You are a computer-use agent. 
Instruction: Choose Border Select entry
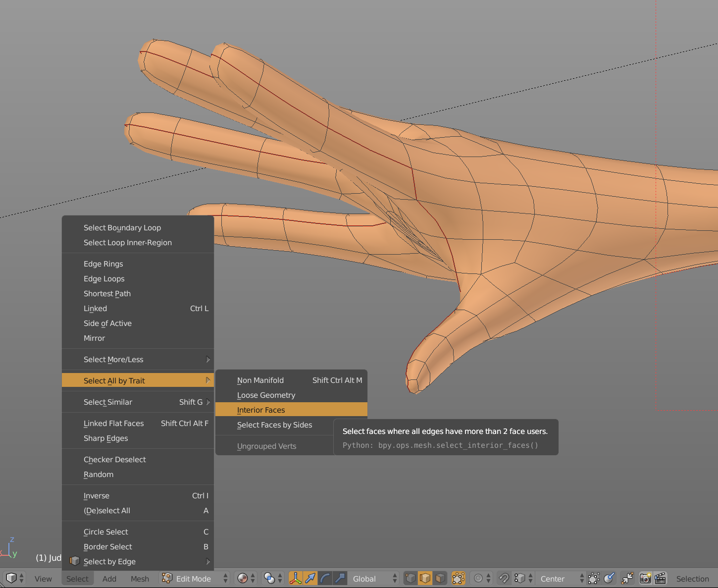pyautogui.click(x=138, y=546)
